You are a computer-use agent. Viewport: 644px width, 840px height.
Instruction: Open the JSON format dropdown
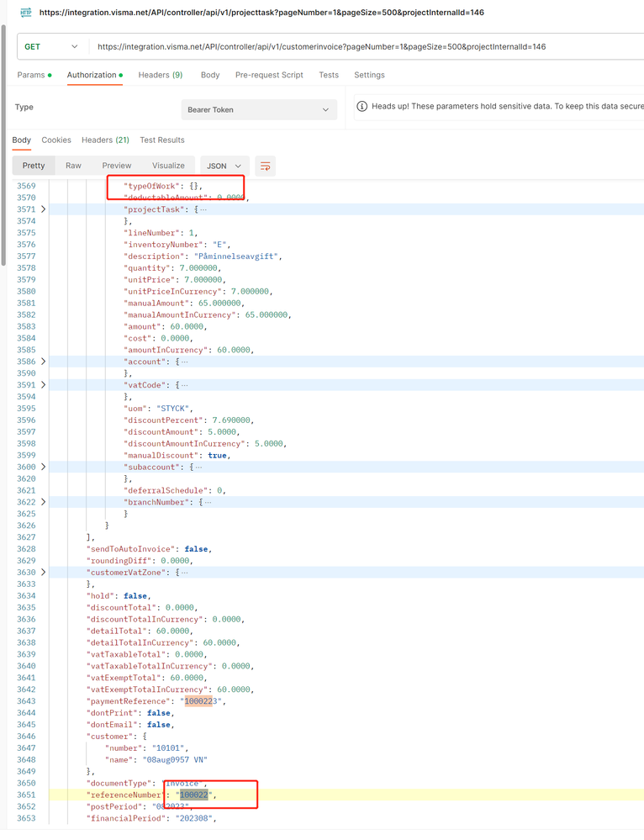[224, 166]
